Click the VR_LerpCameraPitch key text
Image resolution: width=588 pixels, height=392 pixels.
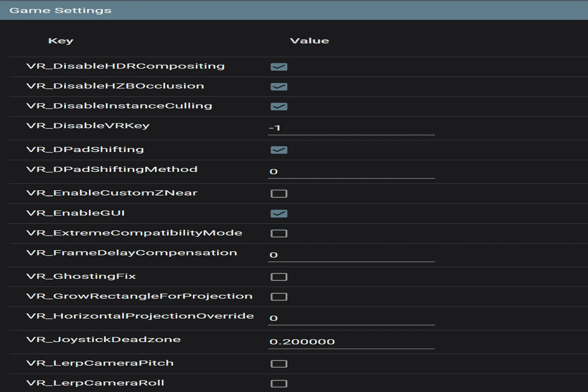coord(100,363)
